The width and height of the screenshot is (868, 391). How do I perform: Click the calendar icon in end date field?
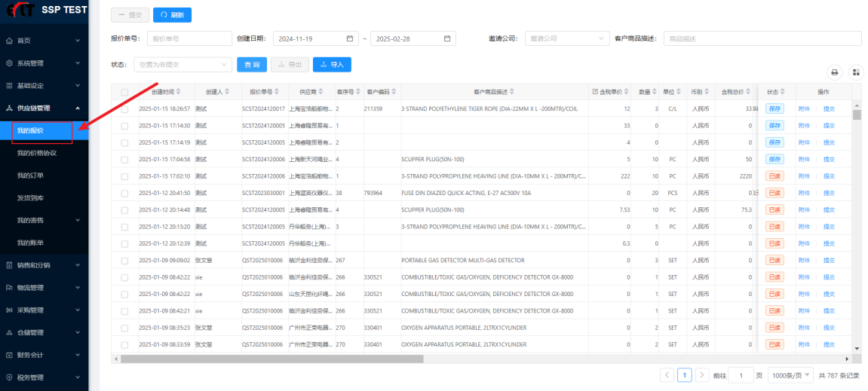point(448,38)
